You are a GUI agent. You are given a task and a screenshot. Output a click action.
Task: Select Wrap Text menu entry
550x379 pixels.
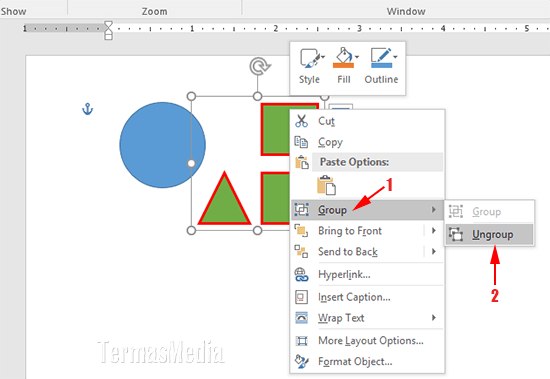368,318
